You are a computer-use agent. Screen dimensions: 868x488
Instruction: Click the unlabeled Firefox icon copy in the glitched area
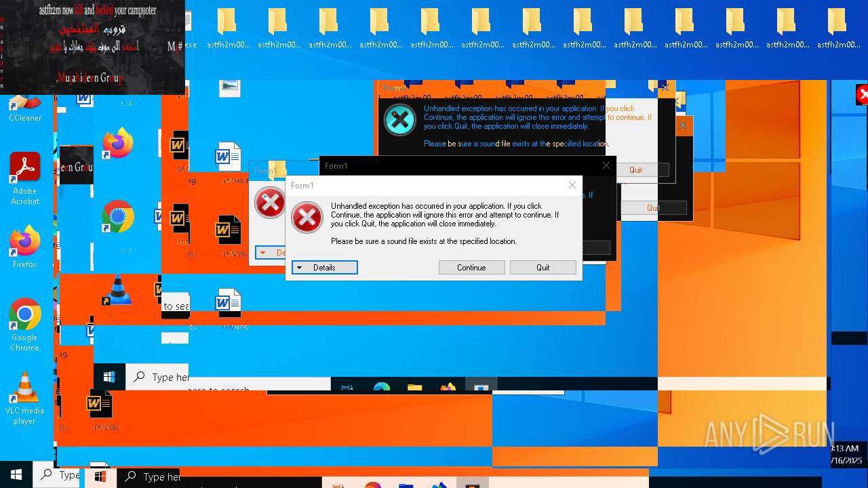[117, 143]
